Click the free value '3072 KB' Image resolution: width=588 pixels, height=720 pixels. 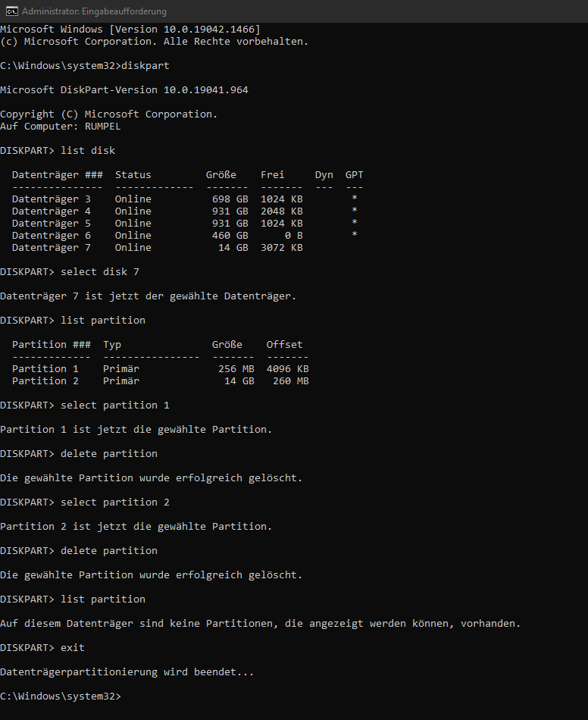tap(282, 248)
